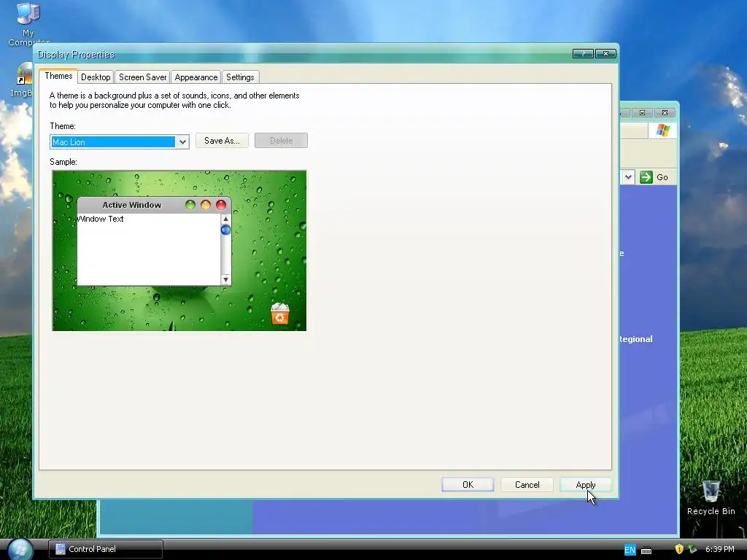Click the green circle button in sample window
This screenshot has width=747, height=560.
click(x=190, y=205)
